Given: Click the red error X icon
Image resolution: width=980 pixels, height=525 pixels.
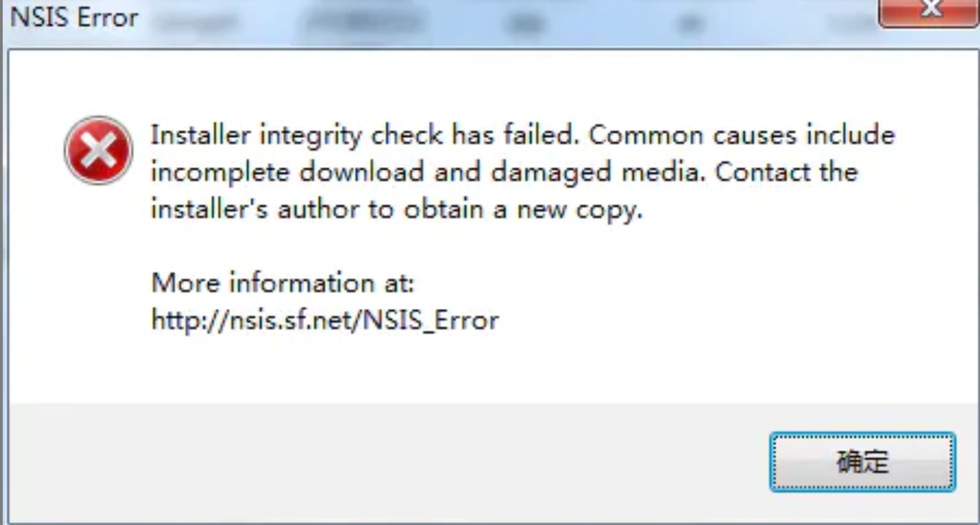Looking at the screenshot, I should (x=98, y=150).
